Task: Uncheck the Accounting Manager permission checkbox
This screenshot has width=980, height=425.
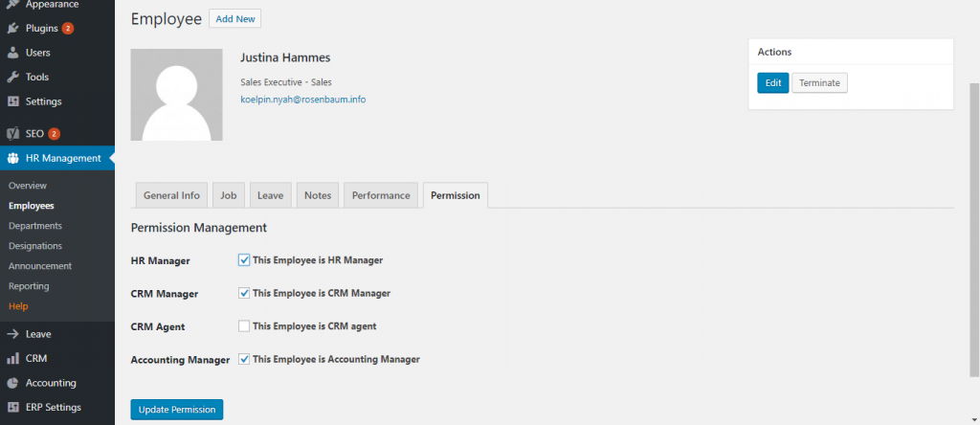Action: pyautogui.click(x=244, y=359)
